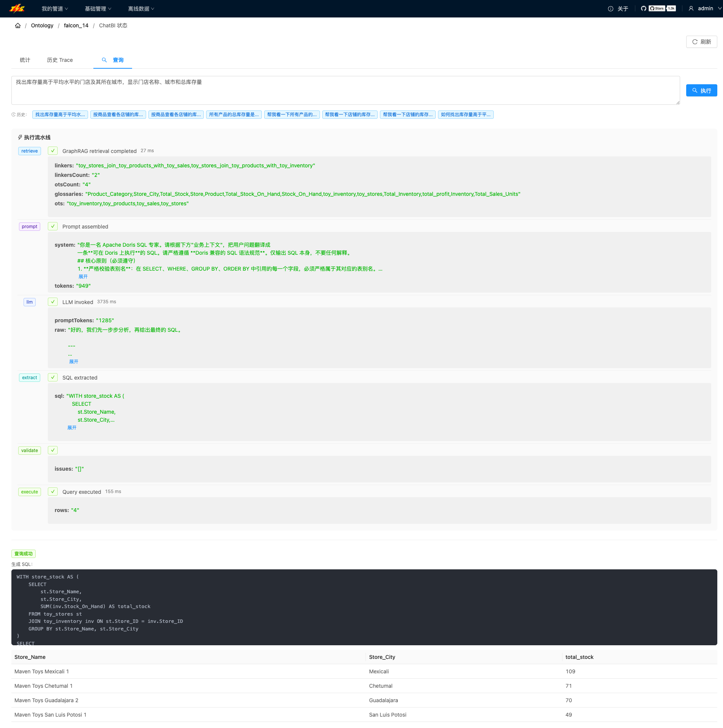Select row Maven Toys Chetumal 1
723x728 pixels.
coord(364,686)
